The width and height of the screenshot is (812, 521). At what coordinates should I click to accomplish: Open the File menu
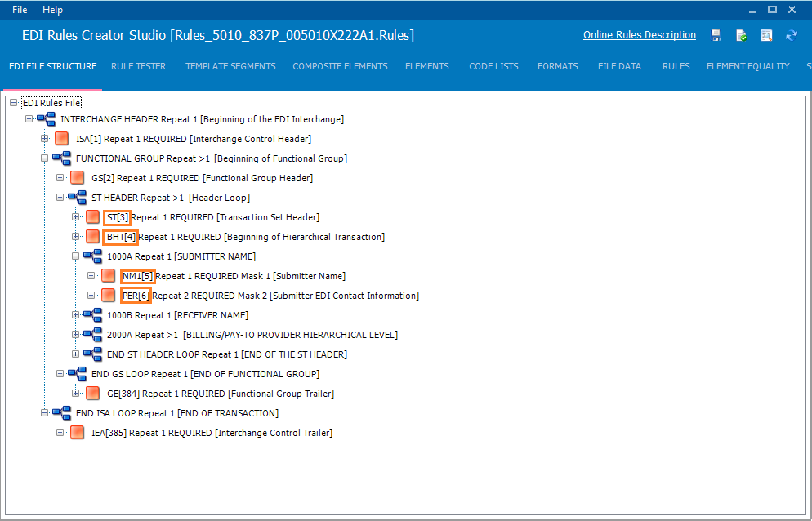20,10
